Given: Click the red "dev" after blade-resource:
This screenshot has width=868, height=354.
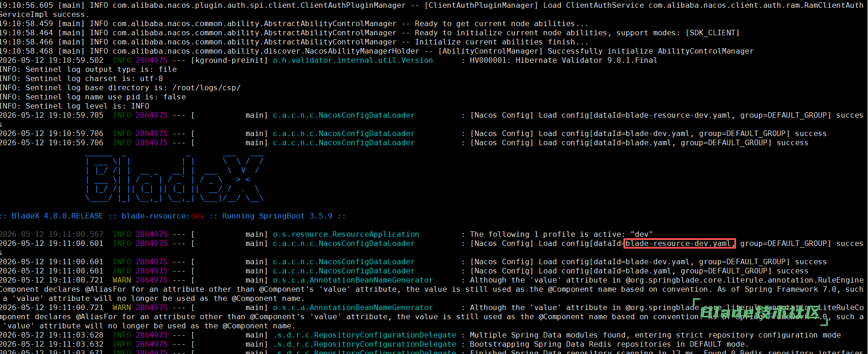Looking at the screenshot, I should click(x=197, y=216).
